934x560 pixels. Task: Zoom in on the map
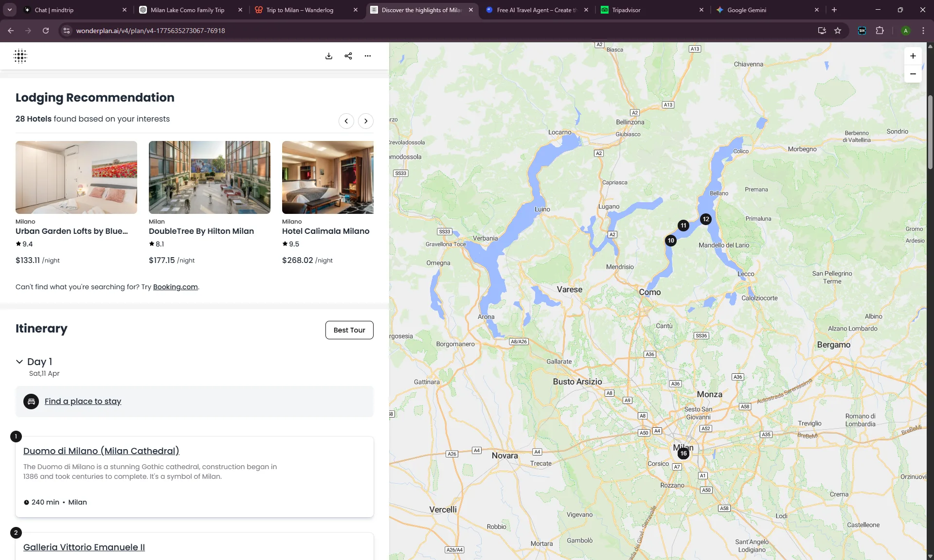point(913,56)
